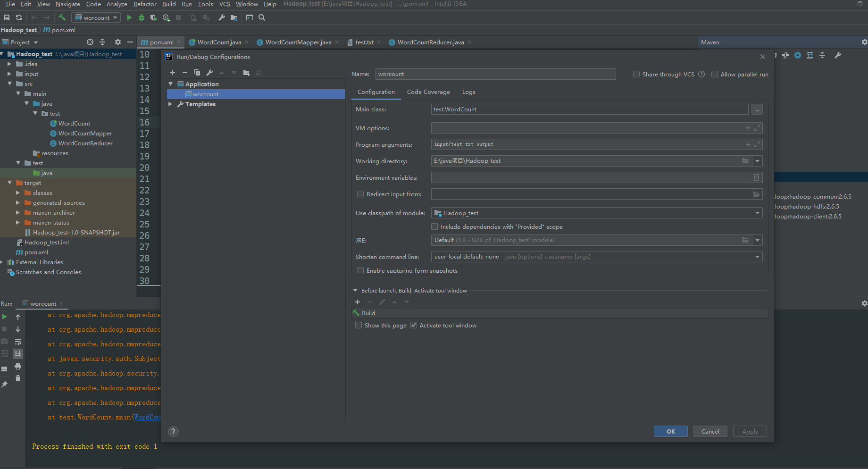Click the browse Main class ellipsis button
Screen dimensions: 868x469
pyautogui.click(x=757, y=109)
